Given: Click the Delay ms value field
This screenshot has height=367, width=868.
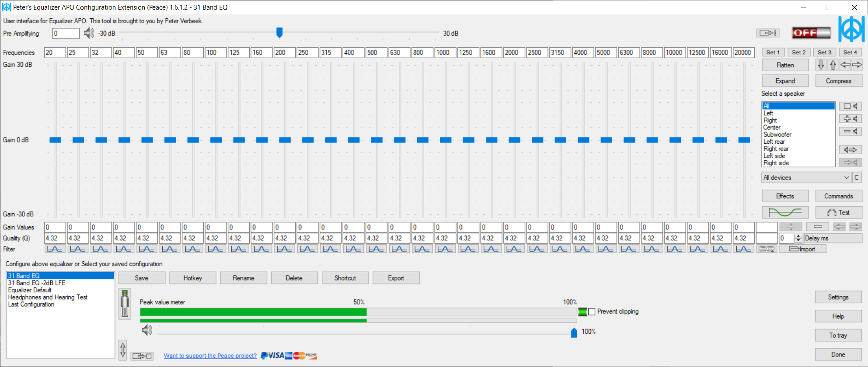Looking at the screenshot, I should click(x=787, y=238).
